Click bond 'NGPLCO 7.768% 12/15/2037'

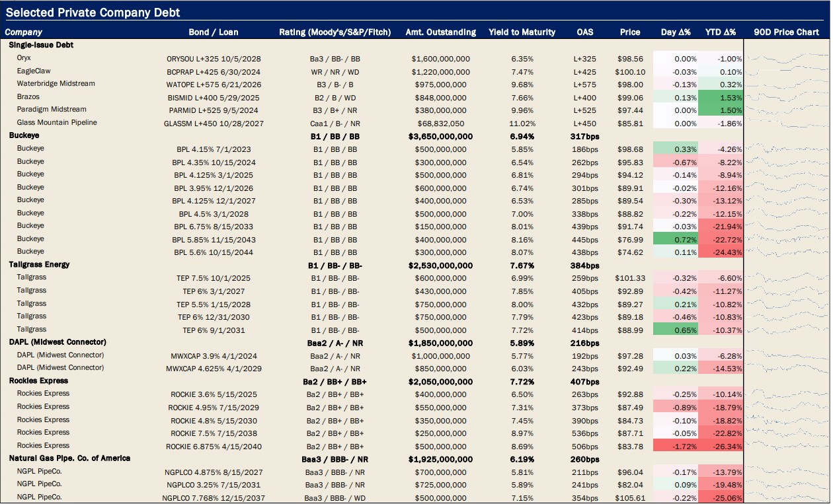214,498
